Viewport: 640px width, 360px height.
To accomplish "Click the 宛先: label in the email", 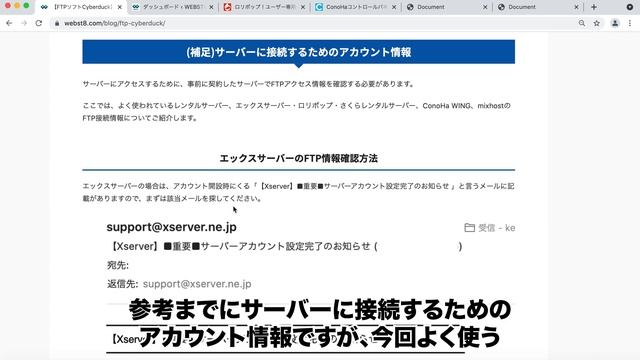I will point(118,265).
